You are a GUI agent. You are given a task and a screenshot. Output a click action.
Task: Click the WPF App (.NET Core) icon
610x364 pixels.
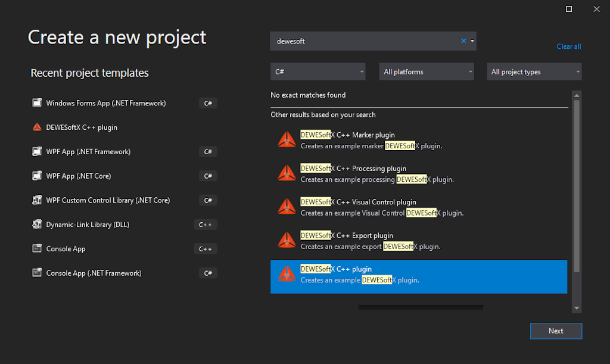(37, 176)
